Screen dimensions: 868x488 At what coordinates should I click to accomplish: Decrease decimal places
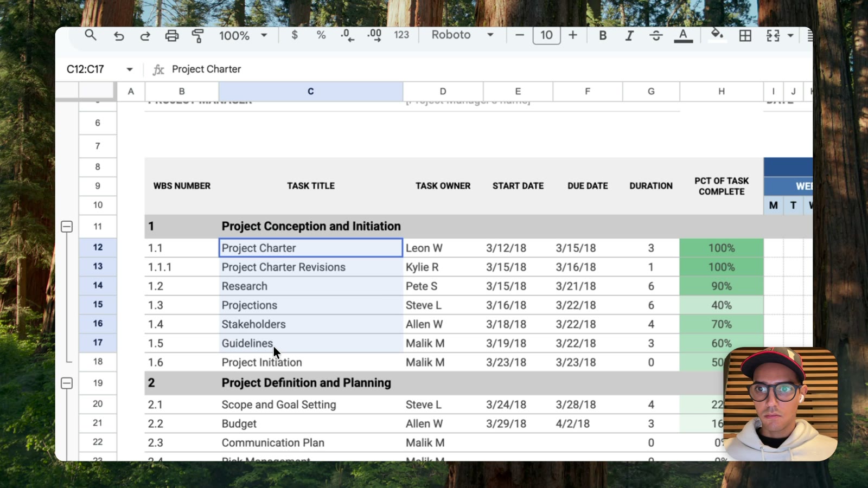(x=347, y=35)
